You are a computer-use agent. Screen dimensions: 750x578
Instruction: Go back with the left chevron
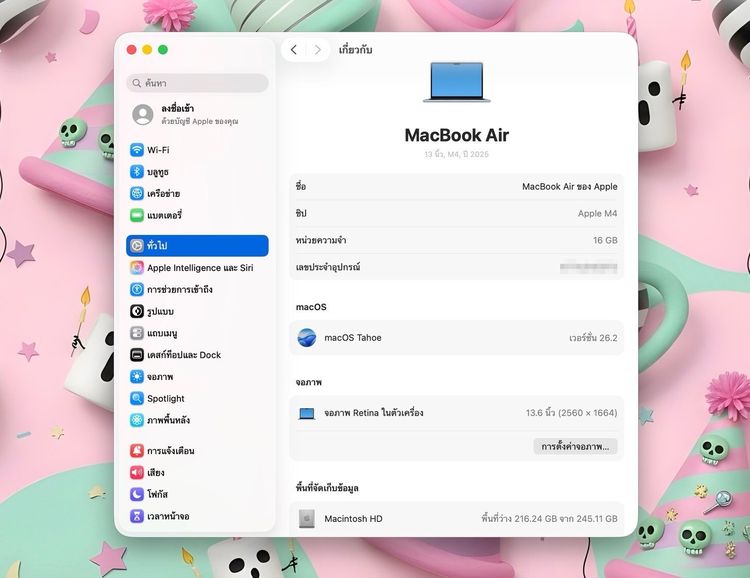click(x=294, y=50)
